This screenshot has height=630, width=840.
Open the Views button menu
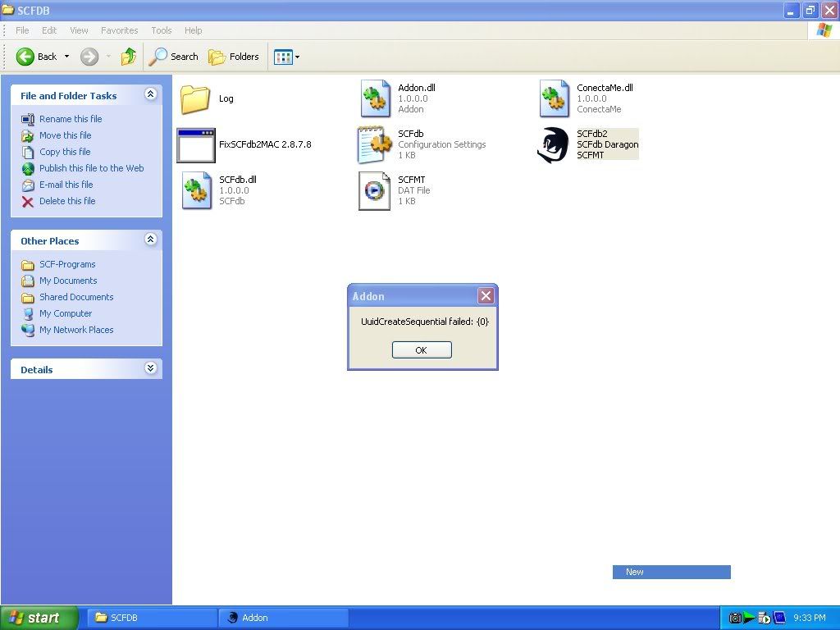pyautogui.click(x=286, y=57)
